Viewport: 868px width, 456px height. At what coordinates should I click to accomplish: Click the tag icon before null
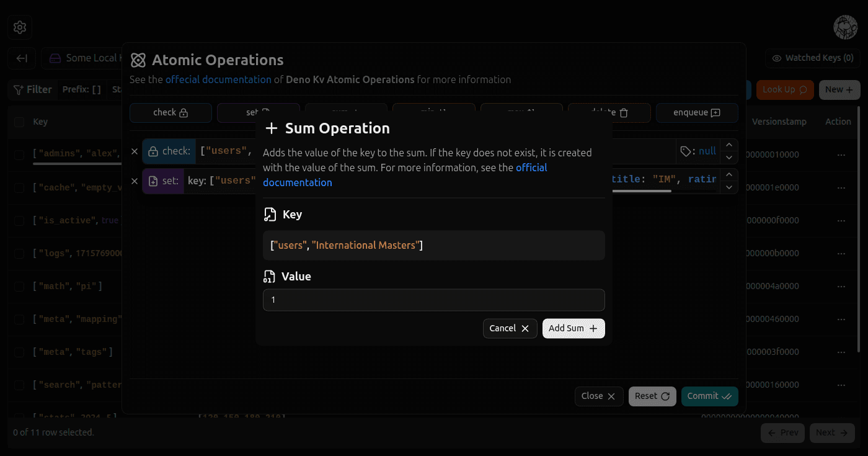tap(686, 151)
